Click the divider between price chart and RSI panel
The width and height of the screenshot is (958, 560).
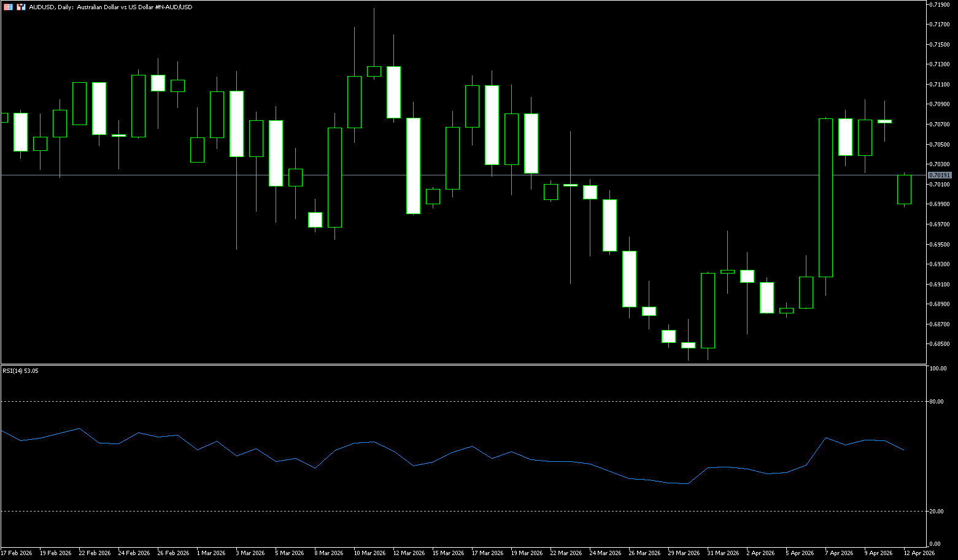pyautogui.click(x=460, y=364)
